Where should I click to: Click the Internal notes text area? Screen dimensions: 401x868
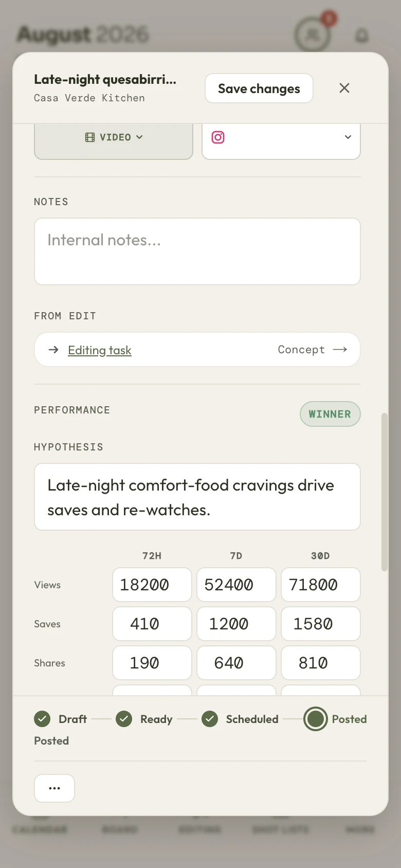coord(197,251)
